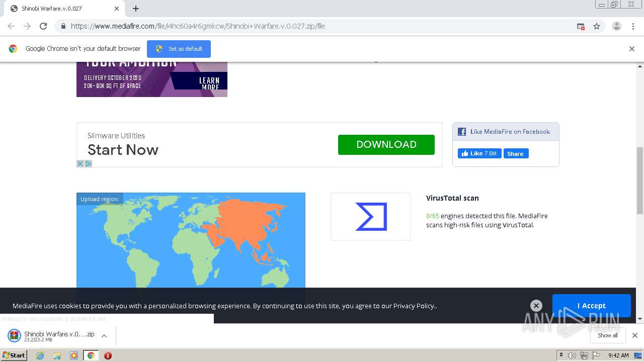Share MediaFire on Facebook
Viewport: 644px width, 362px height.
click(515, 153)
